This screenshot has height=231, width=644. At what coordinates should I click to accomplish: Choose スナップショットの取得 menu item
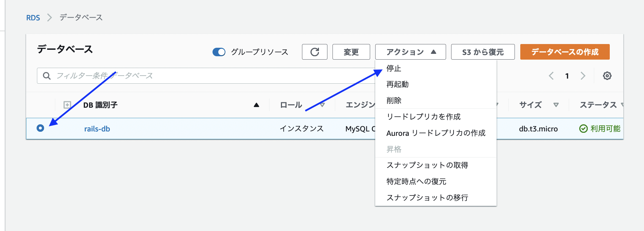click(427, 165)
